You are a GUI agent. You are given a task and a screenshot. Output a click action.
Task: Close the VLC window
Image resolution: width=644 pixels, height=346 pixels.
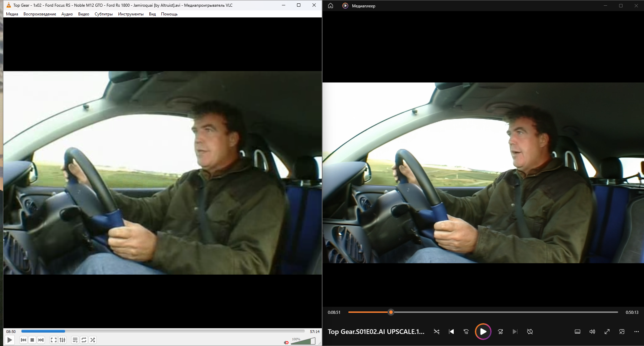coord(314,5)
